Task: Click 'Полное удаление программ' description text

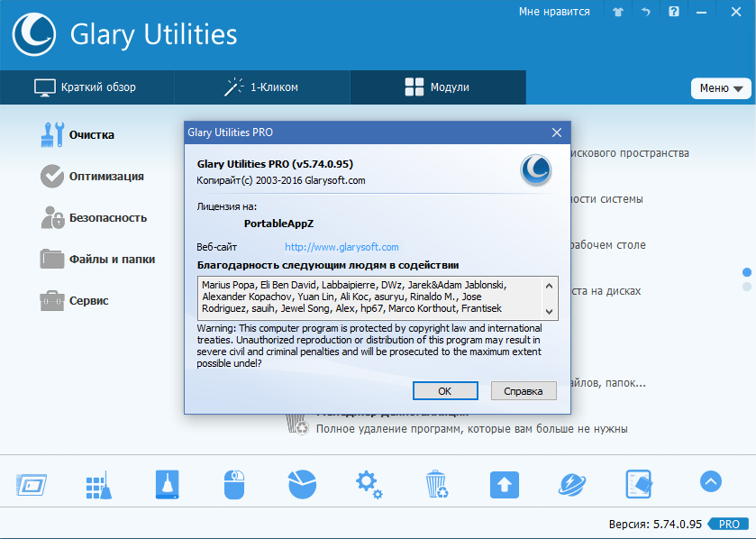Action: (x=471, y=429)
